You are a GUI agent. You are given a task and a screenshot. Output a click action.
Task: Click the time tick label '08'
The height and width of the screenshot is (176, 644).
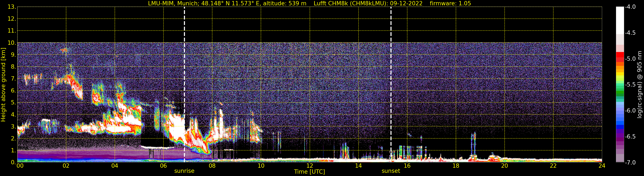click(212, 166)
